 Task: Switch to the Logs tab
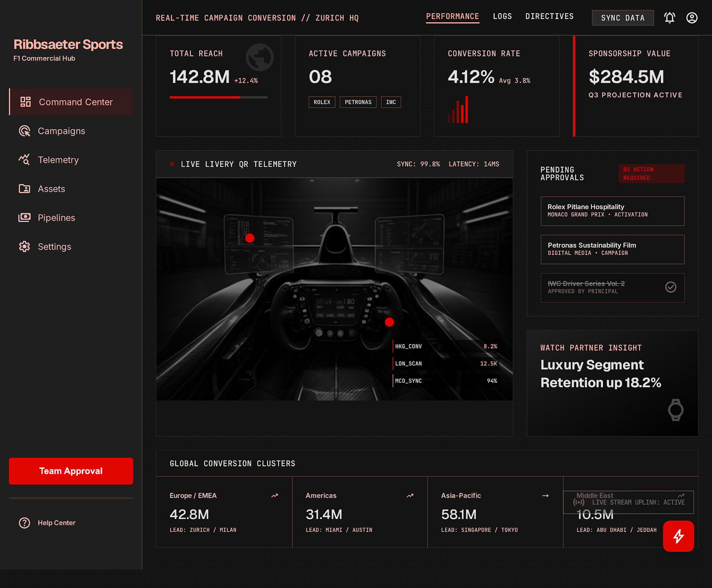502,16
